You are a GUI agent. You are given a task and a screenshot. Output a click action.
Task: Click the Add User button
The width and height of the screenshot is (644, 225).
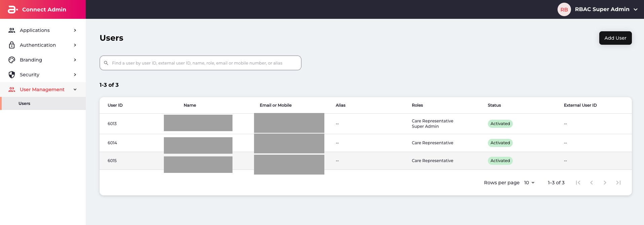pyautogui.click(x=615, y=38)
